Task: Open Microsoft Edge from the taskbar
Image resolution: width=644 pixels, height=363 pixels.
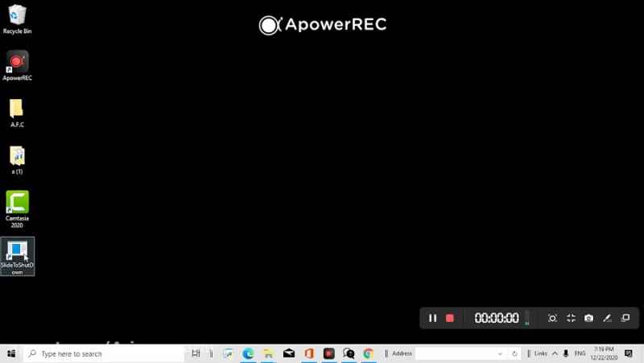Action: point(249,353)
